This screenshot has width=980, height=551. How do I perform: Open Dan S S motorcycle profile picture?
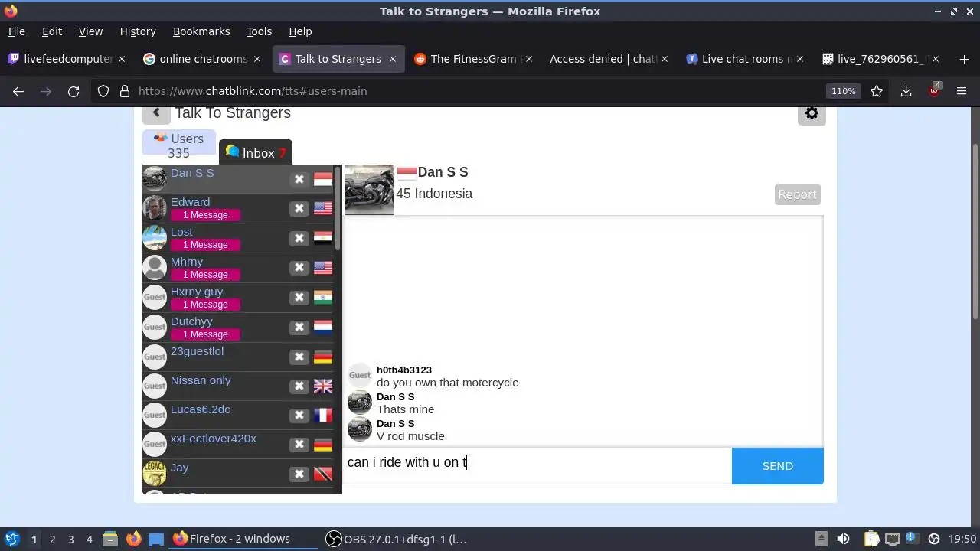tap(369, 190)
